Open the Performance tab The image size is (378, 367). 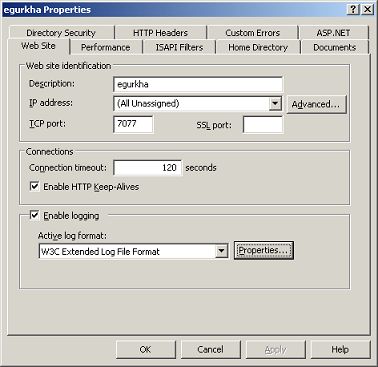(x=106, y=47)
